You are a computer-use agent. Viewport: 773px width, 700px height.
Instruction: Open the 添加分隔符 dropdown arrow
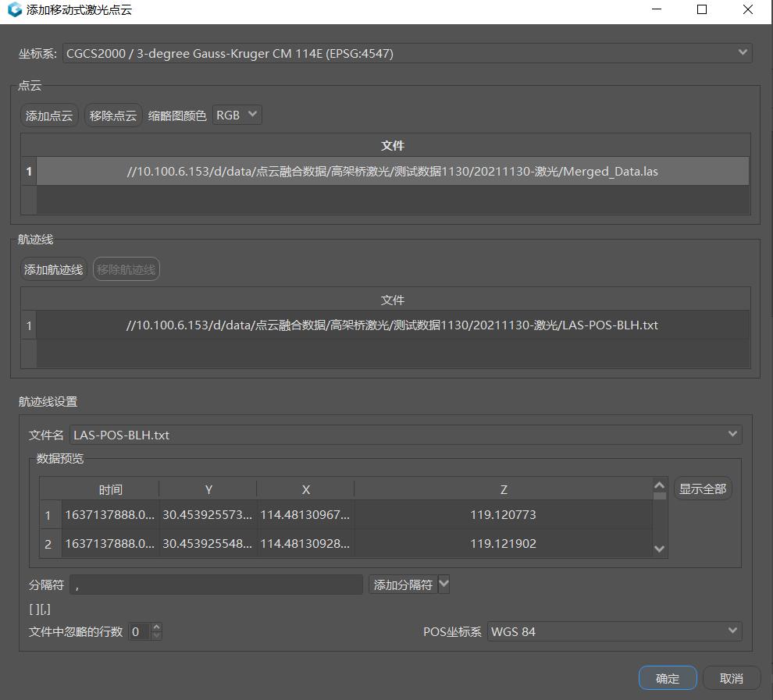443,585
